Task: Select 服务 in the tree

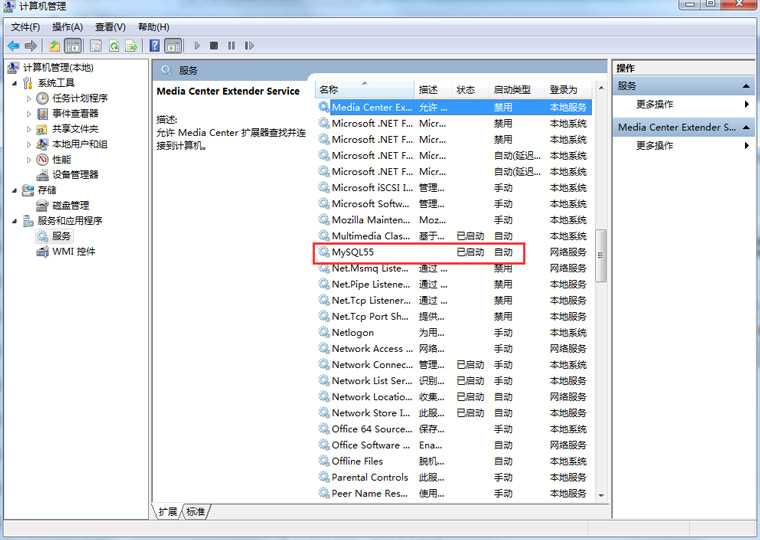Action: point(62,236)
